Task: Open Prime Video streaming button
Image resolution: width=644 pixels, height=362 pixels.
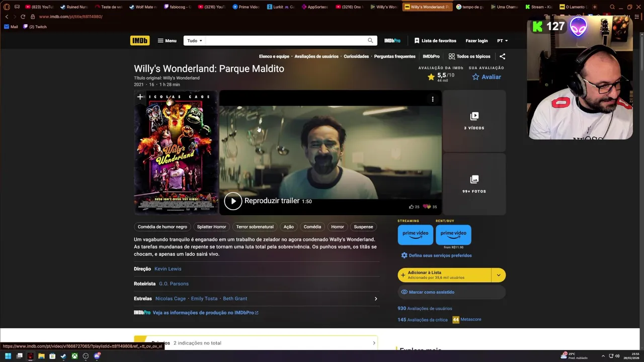Action: coord(415,235)
